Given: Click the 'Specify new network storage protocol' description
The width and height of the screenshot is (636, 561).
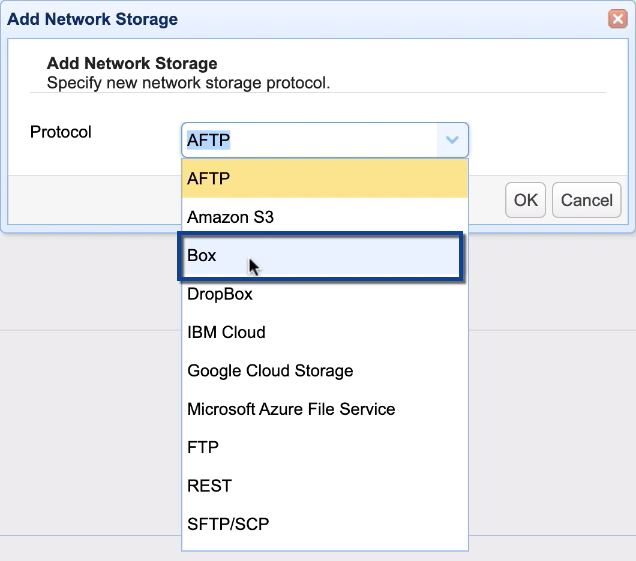Looking at the screenshot, I should [x=188, y=82].
